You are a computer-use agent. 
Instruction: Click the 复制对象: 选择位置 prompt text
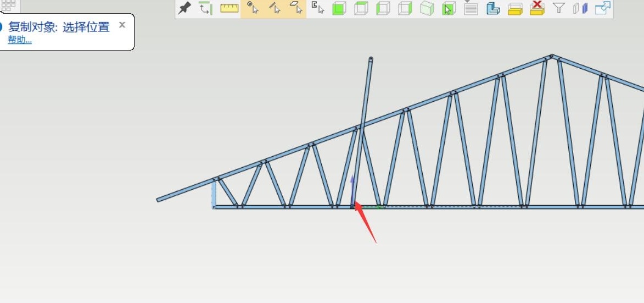point(59,27)
